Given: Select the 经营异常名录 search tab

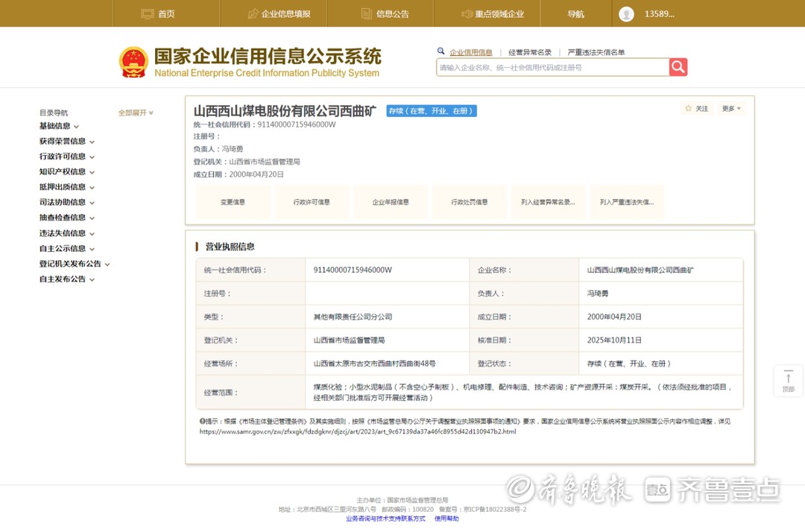Looking at the screenshot, I should 530,52.
